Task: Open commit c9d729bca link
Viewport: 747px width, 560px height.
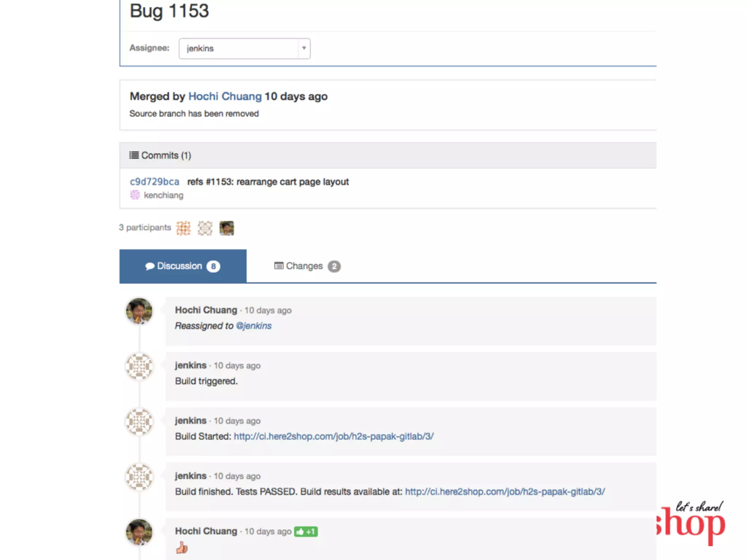Action: [x=155, y=182]
